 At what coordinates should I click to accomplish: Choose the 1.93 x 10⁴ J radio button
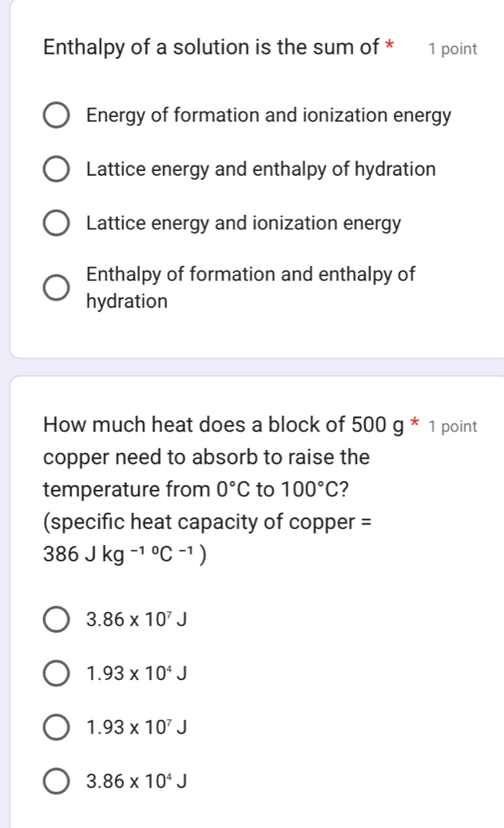click(55, 673)
